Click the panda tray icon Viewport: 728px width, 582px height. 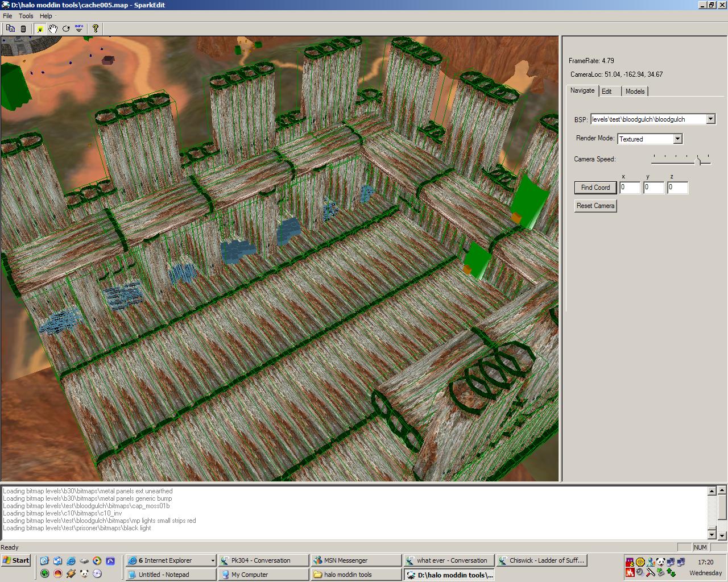pyautogui.click(x=660, y=562)
